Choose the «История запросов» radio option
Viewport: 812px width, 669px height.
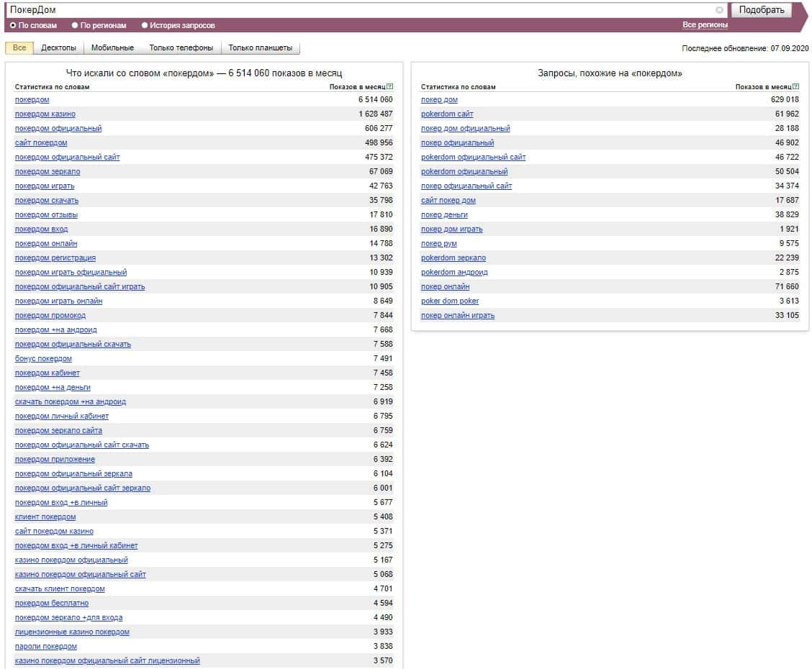click(x=145, y=25)
